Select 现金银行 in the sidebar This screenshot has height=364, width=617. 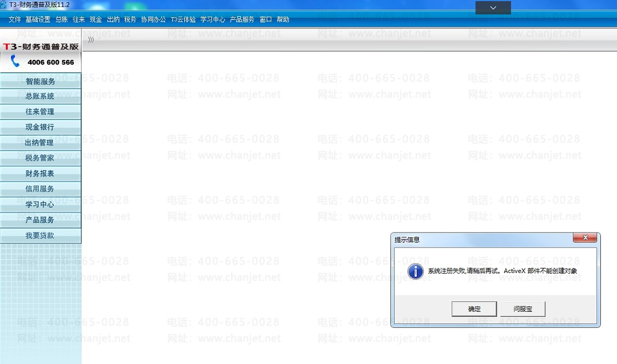click(x=41, y=127)
